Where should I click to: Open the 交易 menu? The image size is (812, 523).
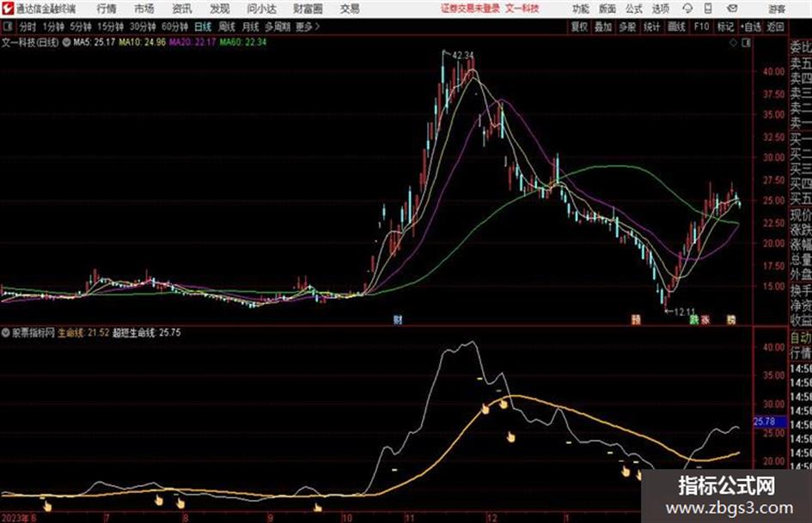click(350, 9)
